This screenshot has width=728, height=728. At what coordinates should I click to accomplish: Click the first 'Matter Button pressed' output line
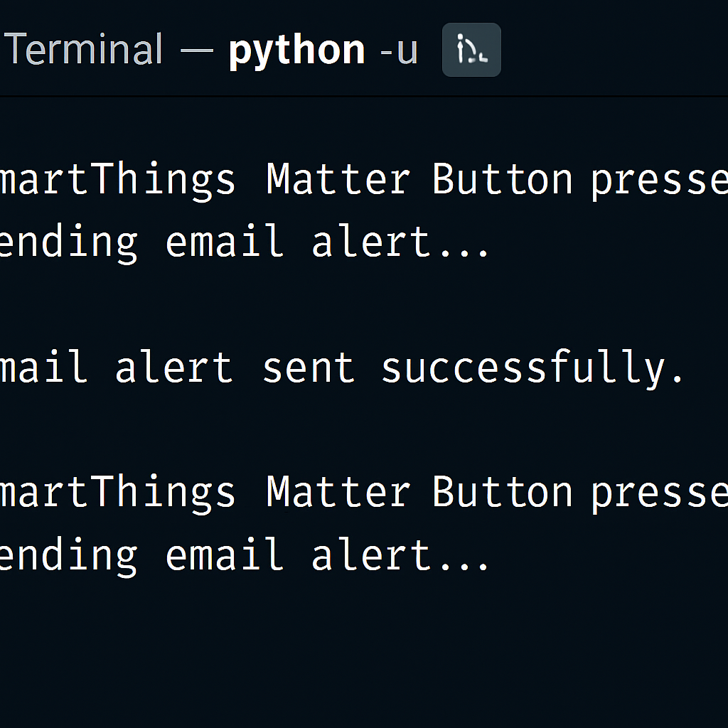(x=363, y=179)
